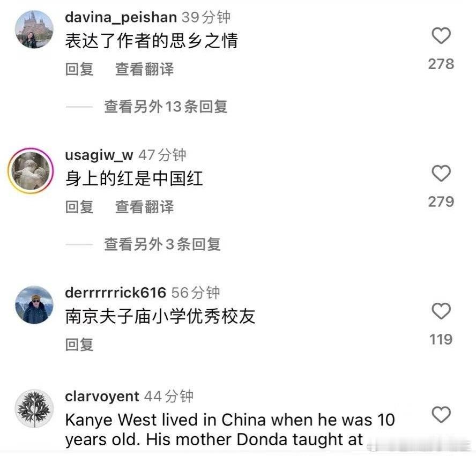Tap heart on derrrrrrick616's comment

click(x=441, y=311)
